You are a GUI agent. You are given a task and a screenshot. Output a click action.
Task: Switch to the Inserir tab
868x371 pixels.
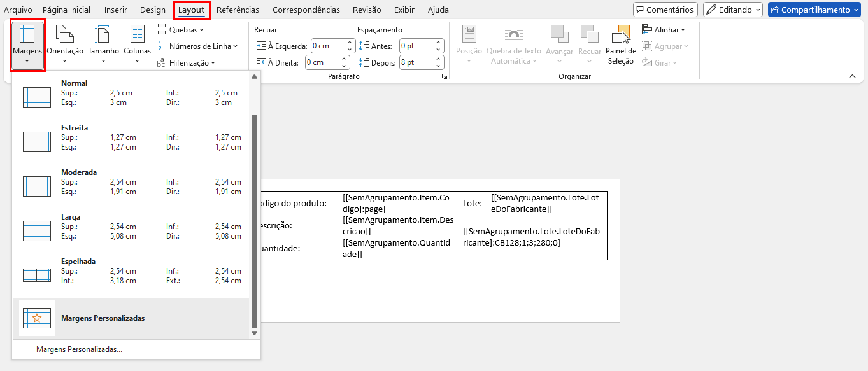click(115, 10)
